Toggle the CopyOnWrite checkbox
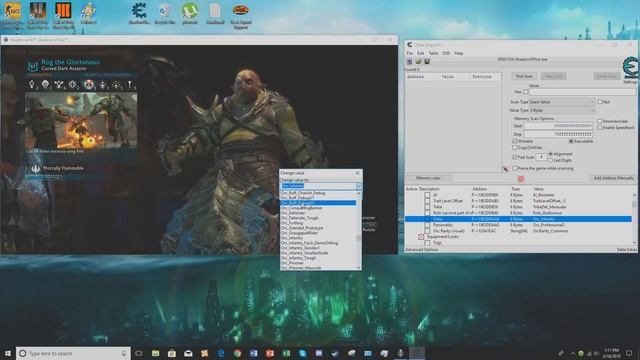This screenshot has width=640, height=360. click(515, 148)
